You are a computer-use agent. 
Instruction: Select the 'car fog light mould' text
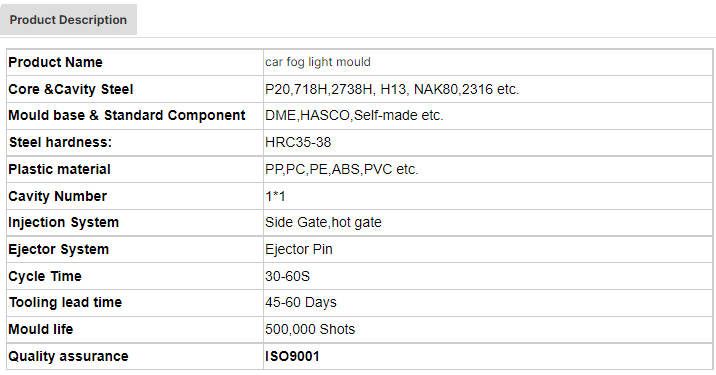pos(318,62)
